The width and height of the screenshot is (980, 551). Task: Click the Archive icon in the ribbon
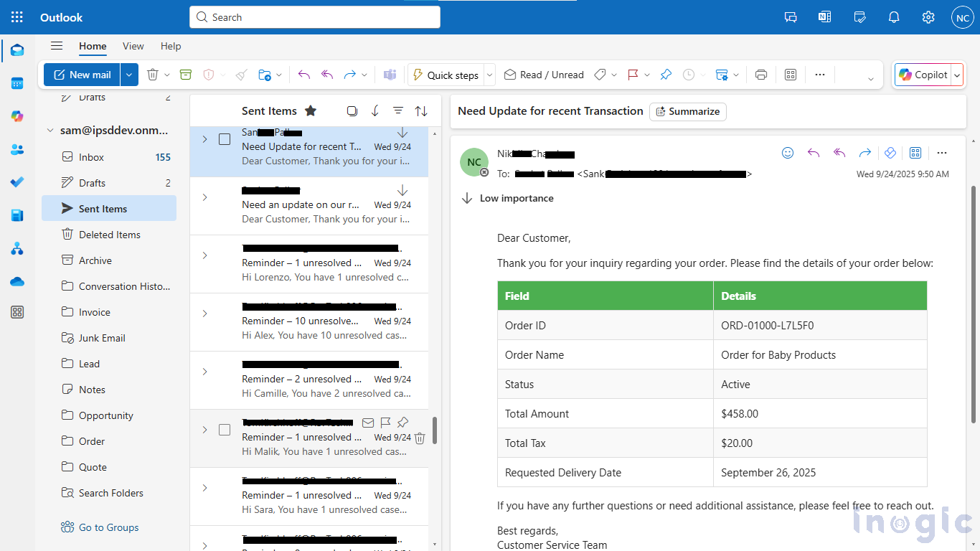186,75
